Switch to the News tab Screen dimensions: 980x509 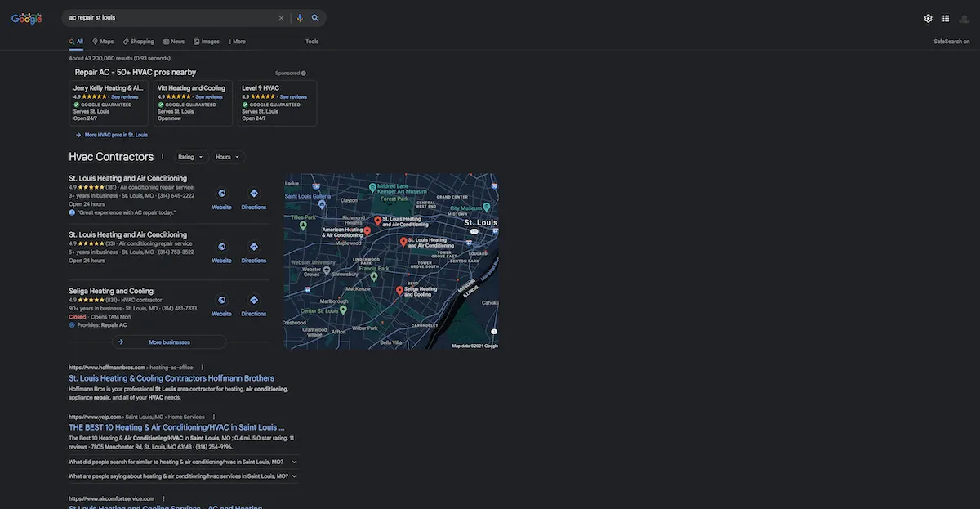coord(174,42)
